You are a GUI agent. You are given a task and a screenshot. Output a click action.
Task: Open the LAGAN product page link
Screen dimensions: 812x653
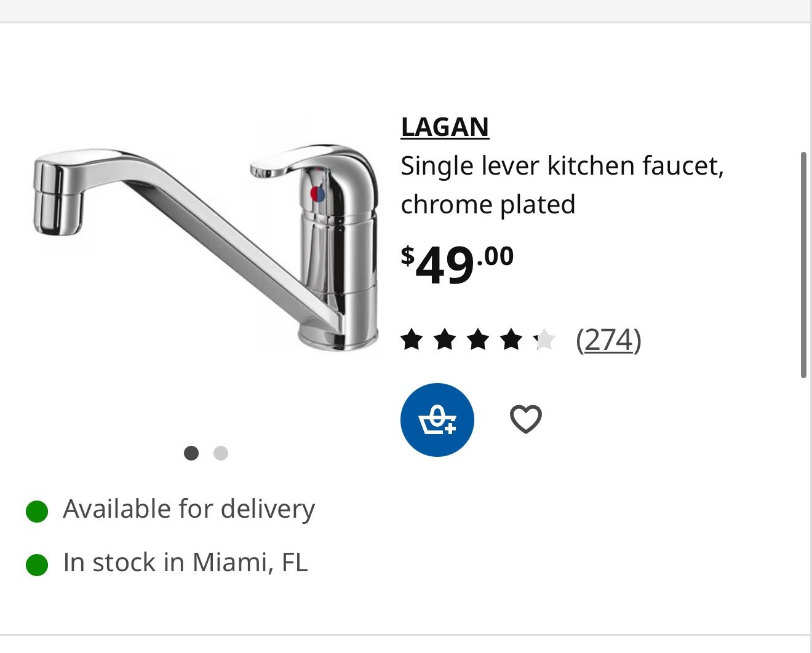[445, 127]
